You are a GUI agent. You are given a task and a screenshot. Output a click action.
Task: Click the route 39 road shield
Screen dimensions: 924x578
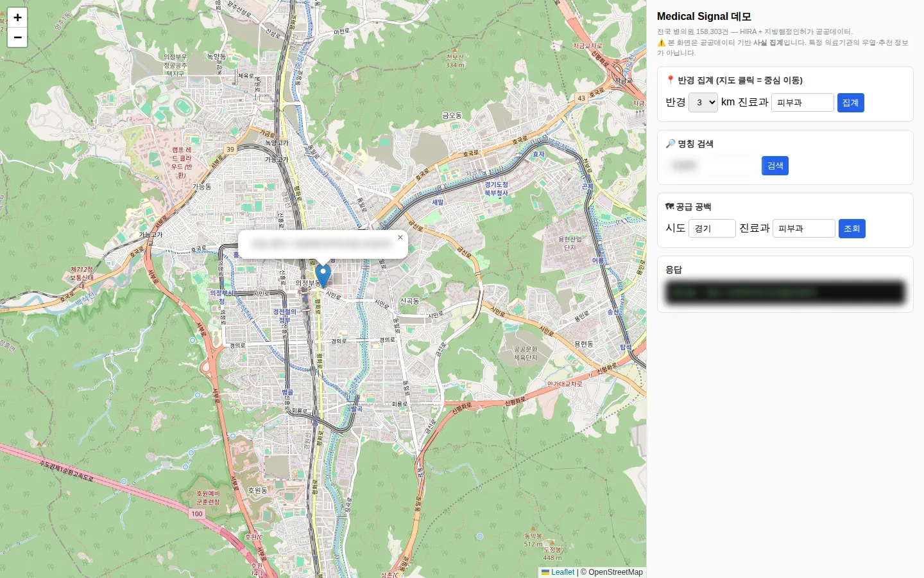coord(230,150)
